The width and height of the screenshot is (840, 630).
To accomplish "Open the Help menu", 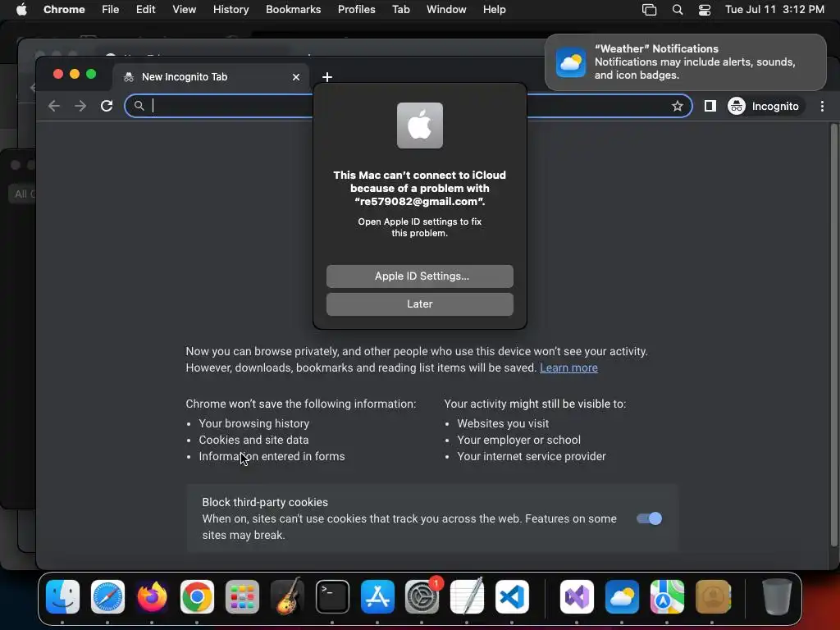I will [x=494, y=10].
